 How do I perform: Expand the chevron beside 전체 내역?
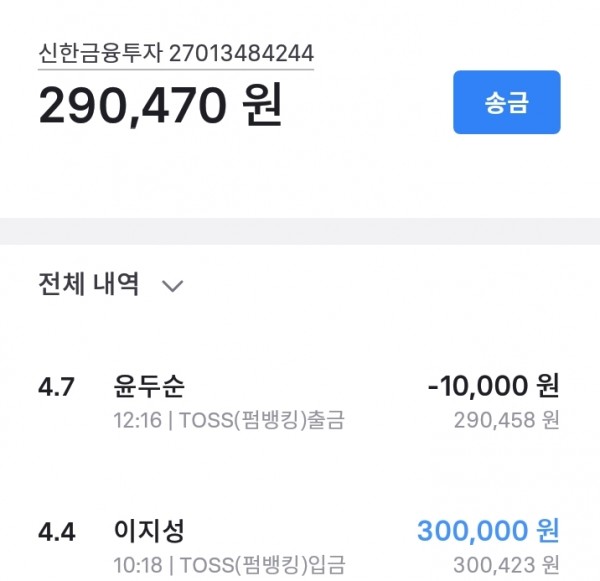[x=172, y=286]
